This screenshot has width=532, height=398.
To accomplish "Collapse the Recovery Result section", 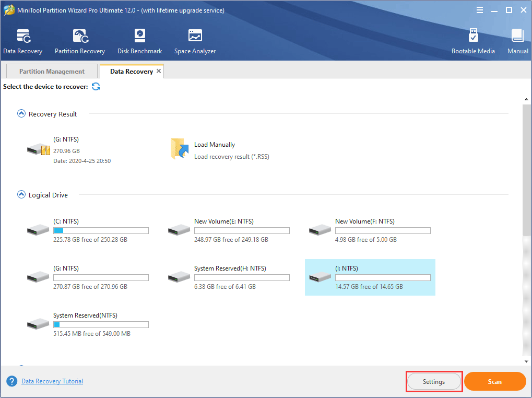I will pyautogui.click(x=21, y=114).
